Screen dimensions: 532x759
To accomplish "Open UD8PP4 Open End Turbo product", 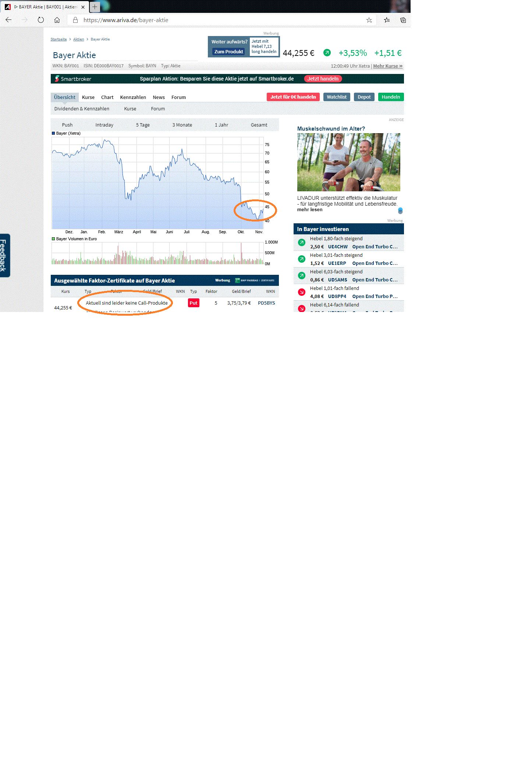I will pos(354,296).
